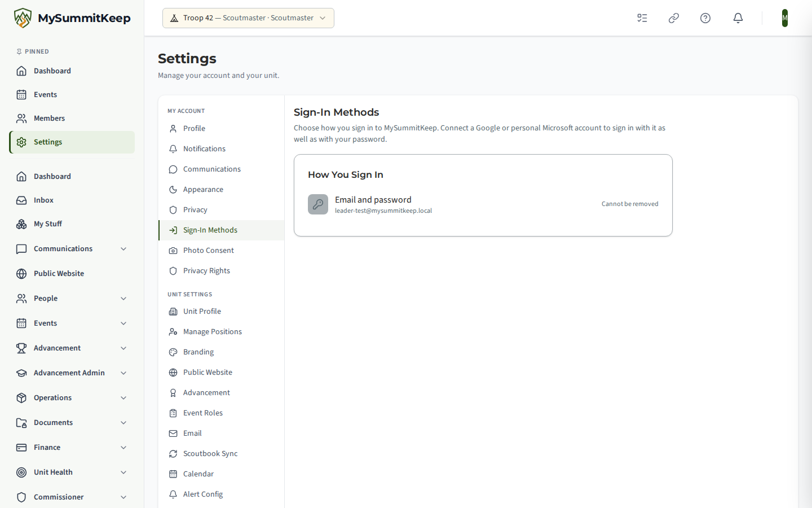The image size is (812, 508).
Task: Open Notifications settings
Action: point(221,149)
